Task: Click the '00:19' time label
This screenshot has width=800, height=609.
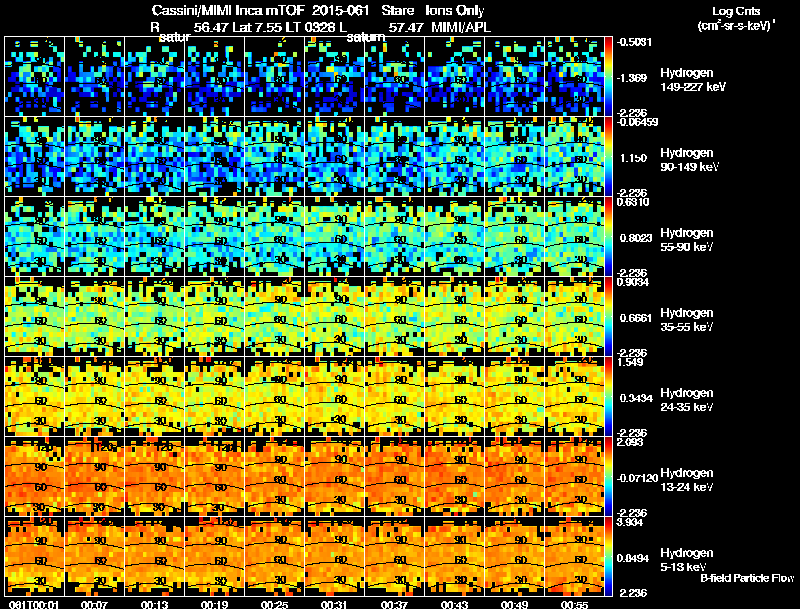Action: point(214,605)
